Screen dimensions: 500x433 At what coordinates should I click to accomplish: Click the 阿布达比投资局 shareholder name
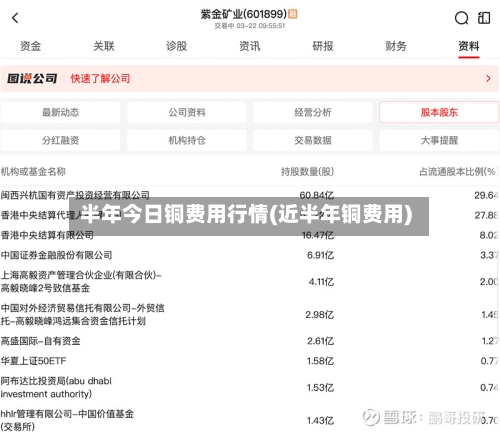pos(56,387)
